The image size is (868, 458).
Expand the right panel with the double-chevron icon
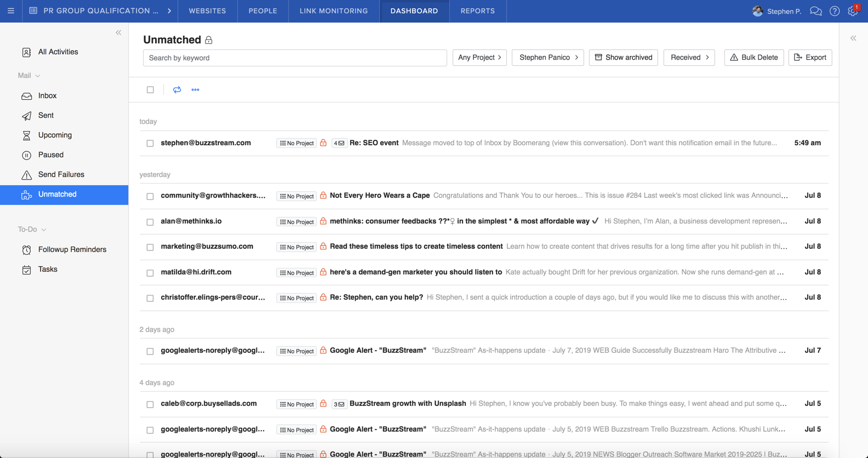853,38
